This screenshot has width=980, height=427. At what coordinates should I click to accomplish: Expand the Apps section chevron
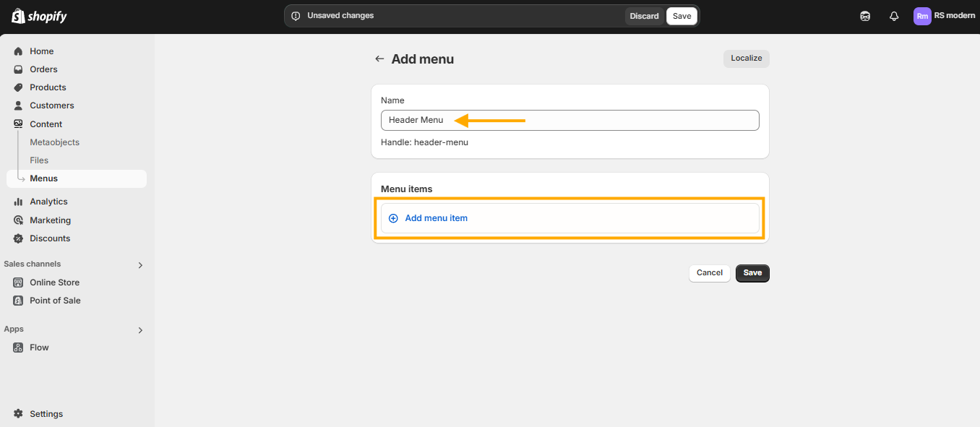coord(140,330)
